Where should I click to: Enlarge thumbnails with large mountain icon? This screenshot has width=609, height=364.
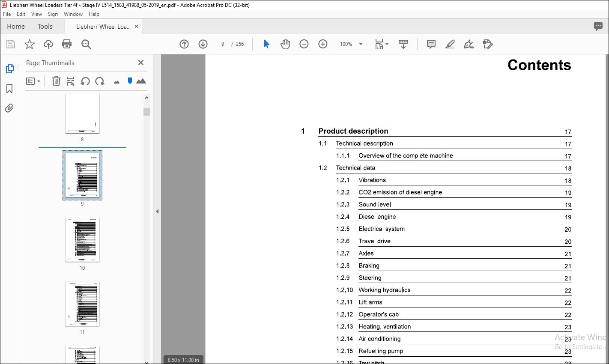coord(141,81)
